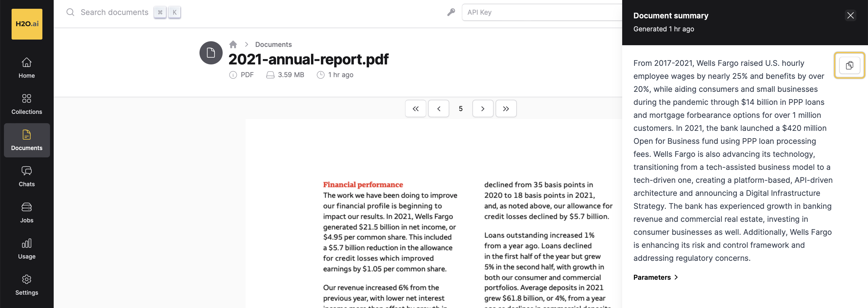Close the Document summary panel
Viewport: 868px width, 308px height.
850,16
